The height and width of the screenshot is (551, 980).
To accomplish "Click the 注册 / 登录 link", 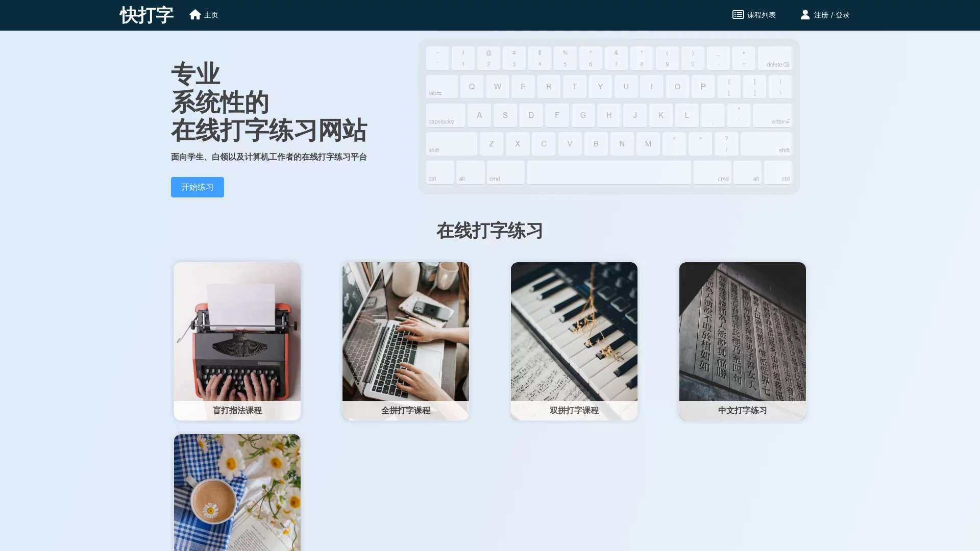I will [830, 15].
